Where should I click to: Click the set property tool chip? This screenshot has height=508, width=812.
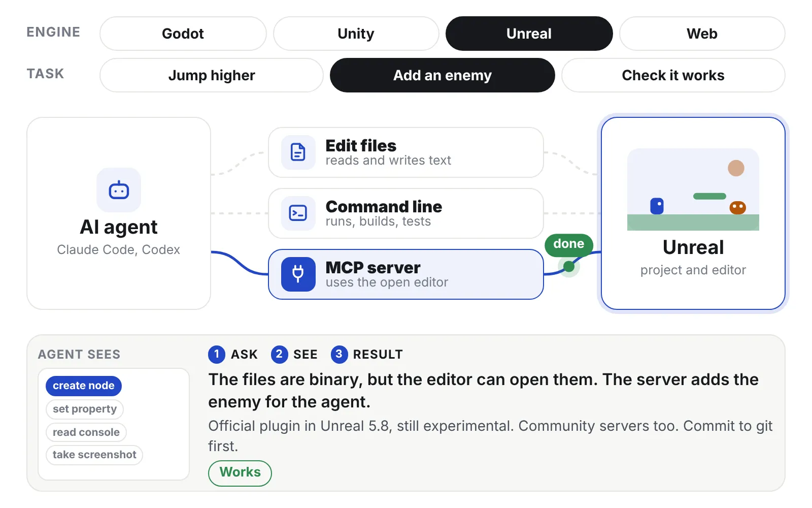[85, 409]
